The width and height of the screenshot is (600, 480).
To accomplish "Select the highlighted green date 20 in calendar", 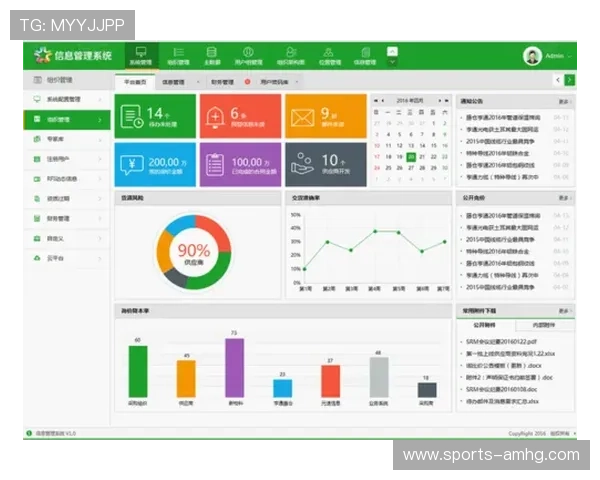I will coord(410,156).
